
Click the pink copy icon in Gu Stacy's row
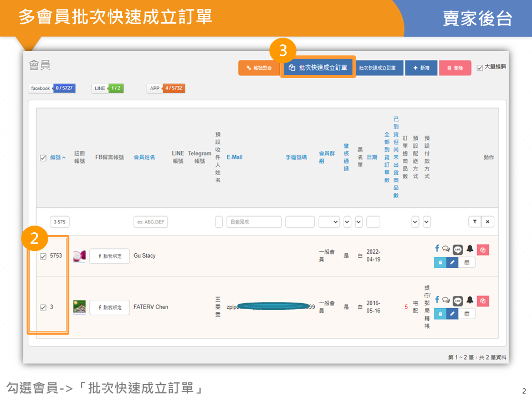click(x=483, y=250)
